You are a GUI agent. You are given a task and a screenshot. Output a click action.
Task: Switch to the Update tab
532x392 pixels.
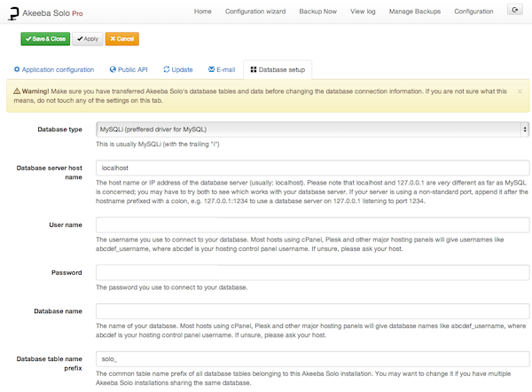click(178, 69)
